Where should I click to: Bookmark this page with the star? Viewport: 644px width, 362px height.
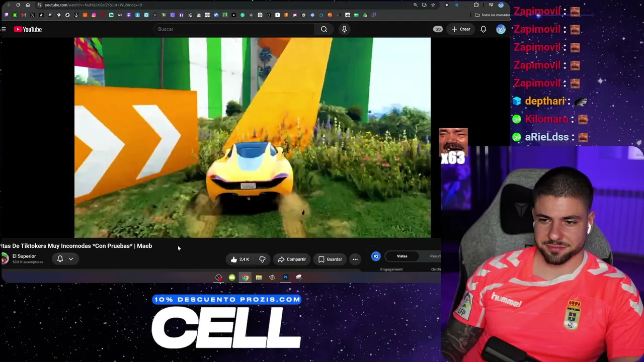(433, 5)
